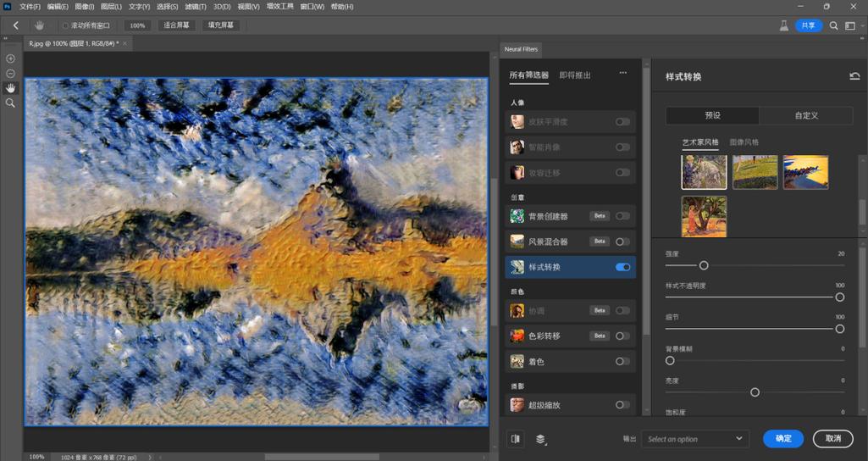
Task: Tick the 滚动所有窗口 checkbox
Action: click(x=65, y=25)
